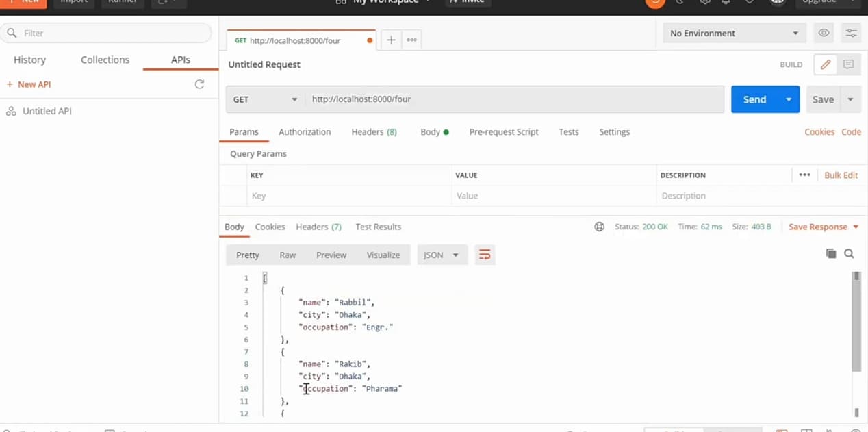Viewport: 868px width, 432px height.
Task: Switch response view to Raw
Action: coord(288,255)
